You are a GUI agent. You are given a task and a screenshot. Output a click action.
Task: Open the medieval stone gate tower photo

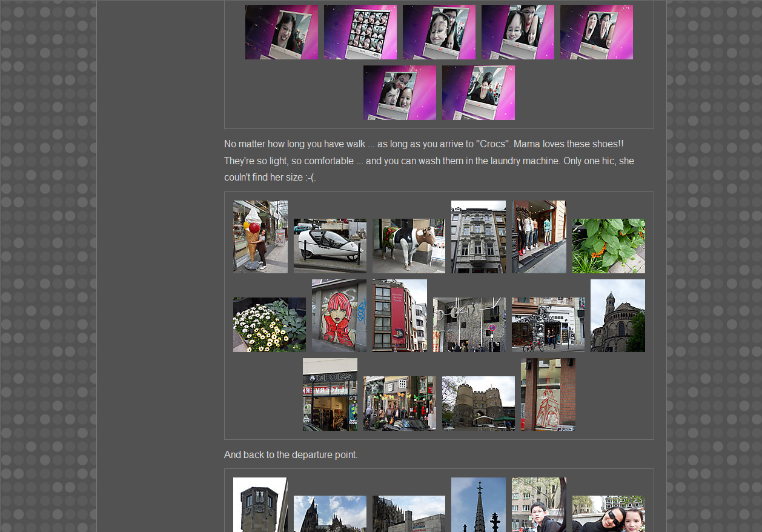tap(478, 403)
